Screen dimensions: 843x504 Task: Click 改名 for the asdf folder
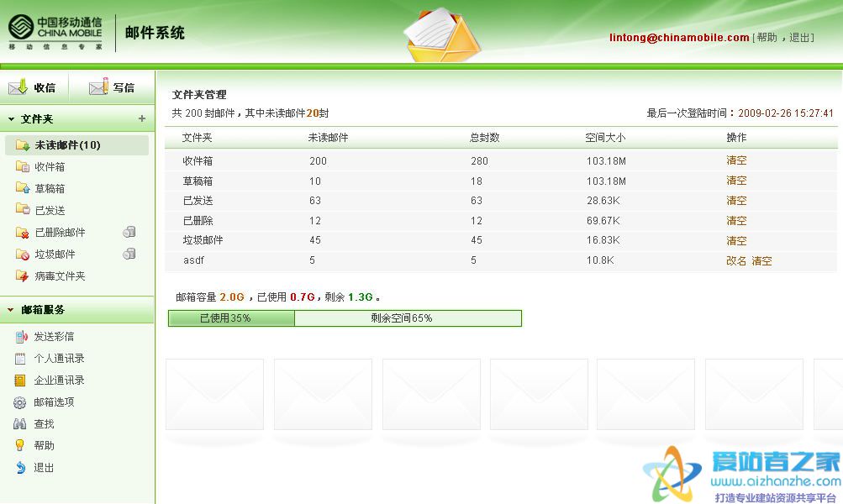pos(736,261)
